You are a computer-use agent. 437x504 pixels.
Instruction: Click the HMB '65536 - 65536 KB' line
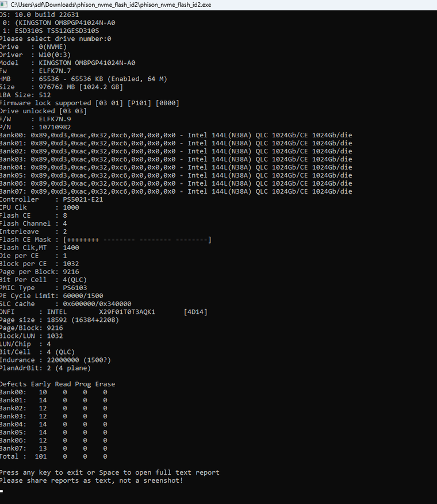point(83,79)
